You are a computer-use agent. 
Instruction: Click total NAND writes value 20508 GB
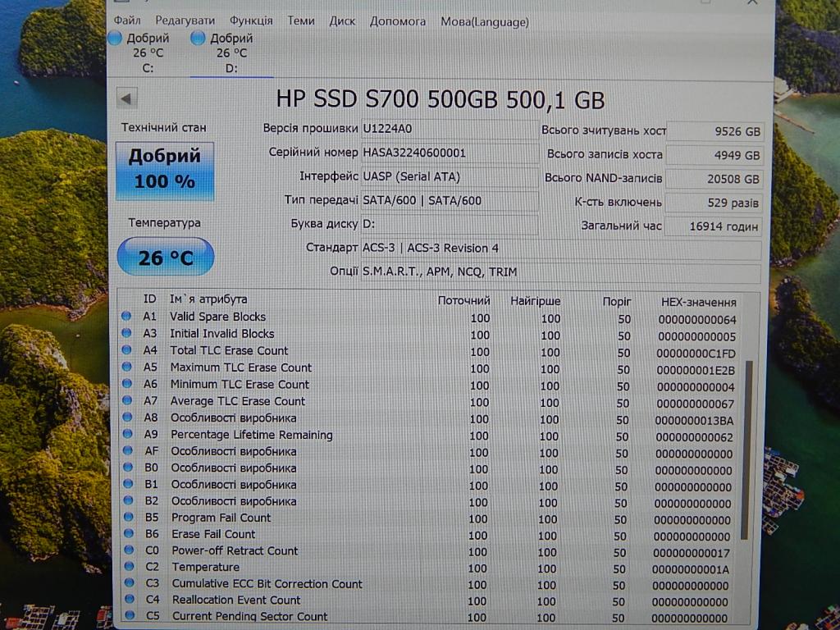pos(714,179)
